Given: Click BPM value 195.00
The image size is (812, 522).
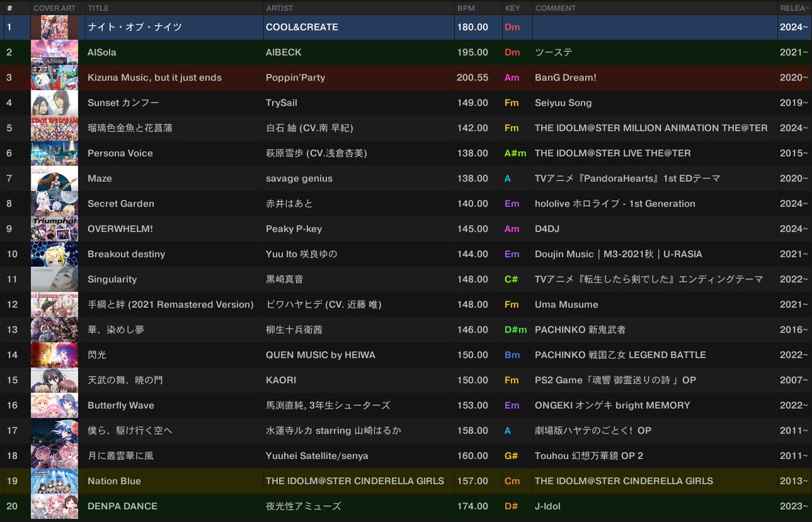Looking at the screenshot, I should pos(472,52).
